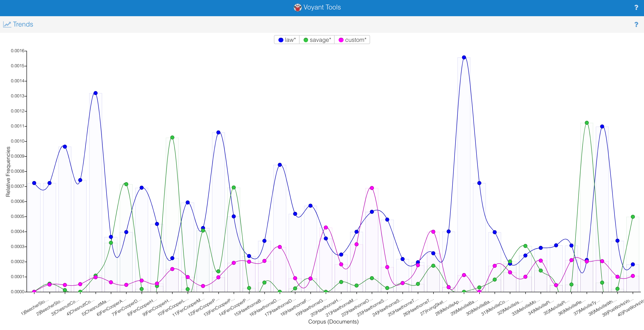644x330 pixels.
Task: Click the custom* peak point at 23)HawthorneS
Action: 372,188
